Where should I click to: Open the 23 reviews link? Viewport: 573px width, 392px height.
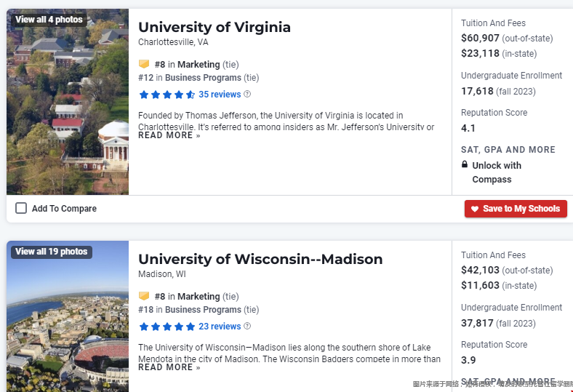(220, 327)
